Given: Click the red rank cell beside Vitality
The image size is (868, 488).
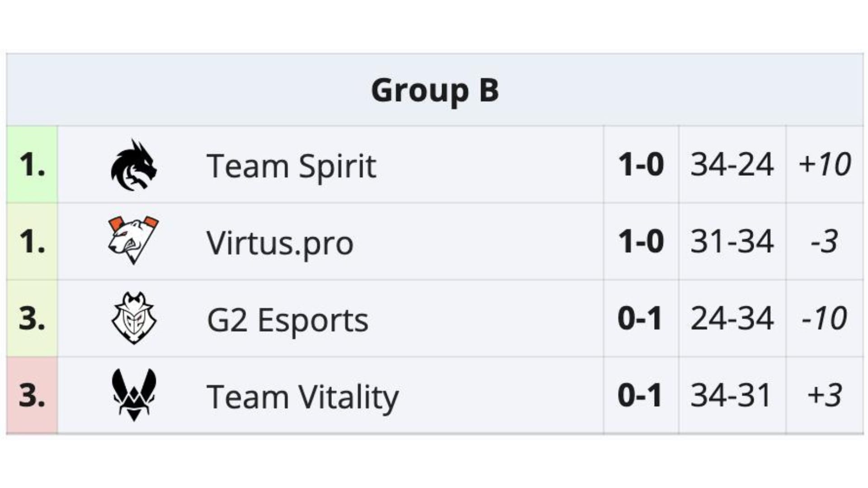Looking at the screenshot, I should coord(32,395).
